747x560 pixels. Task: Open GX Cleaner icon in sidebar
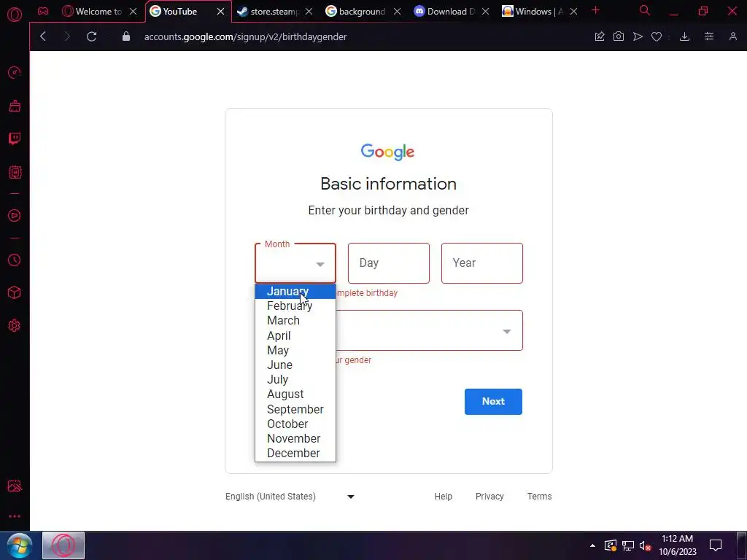click(x=15, y=105)
